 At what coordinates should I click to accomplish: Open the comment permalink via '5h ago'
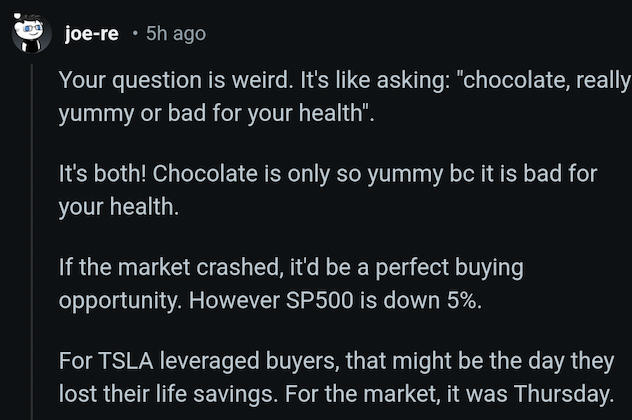point(176,34)
